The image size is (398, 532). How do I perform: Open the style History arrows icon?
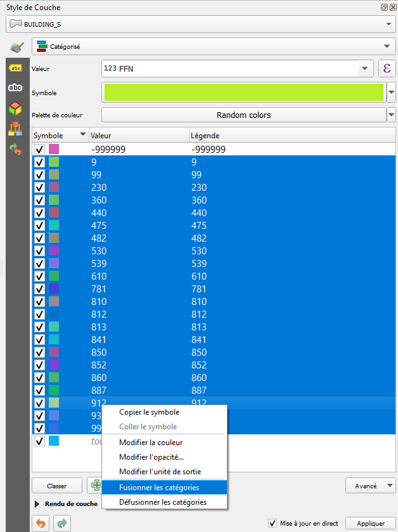point(15,149)
